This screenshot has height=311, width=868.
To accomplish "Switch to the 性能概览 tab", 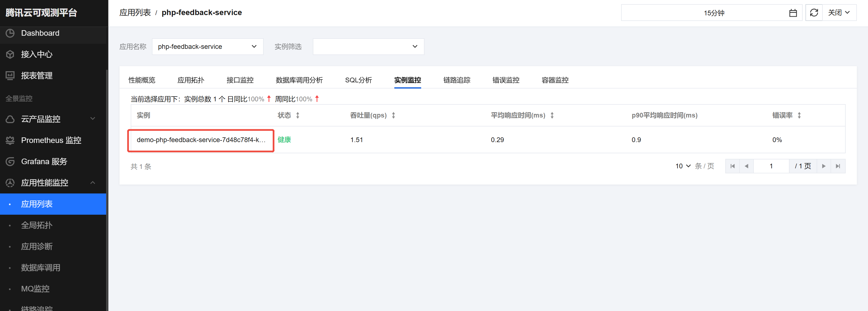I will point(142,80).
